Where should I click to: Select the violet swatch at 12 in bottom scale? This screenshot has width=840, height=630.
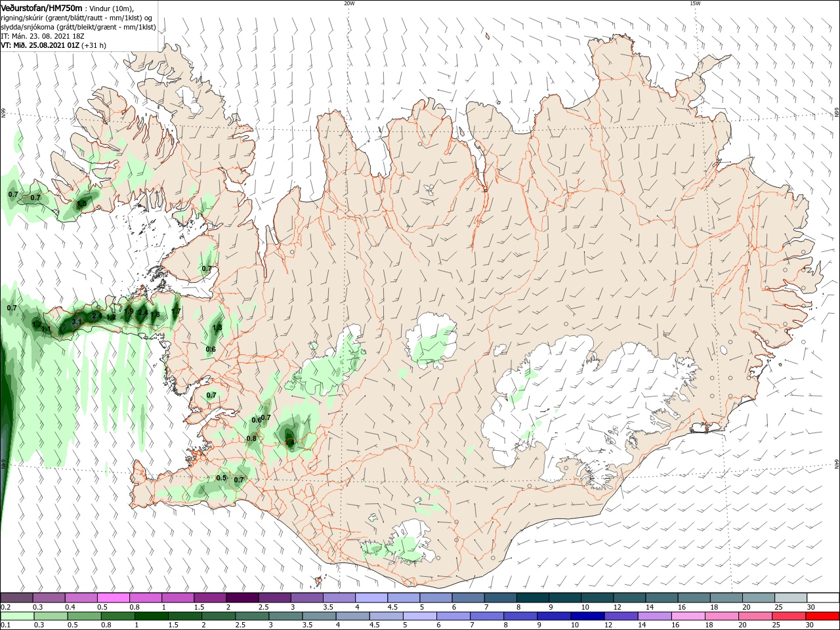click(x=621, y=616)
